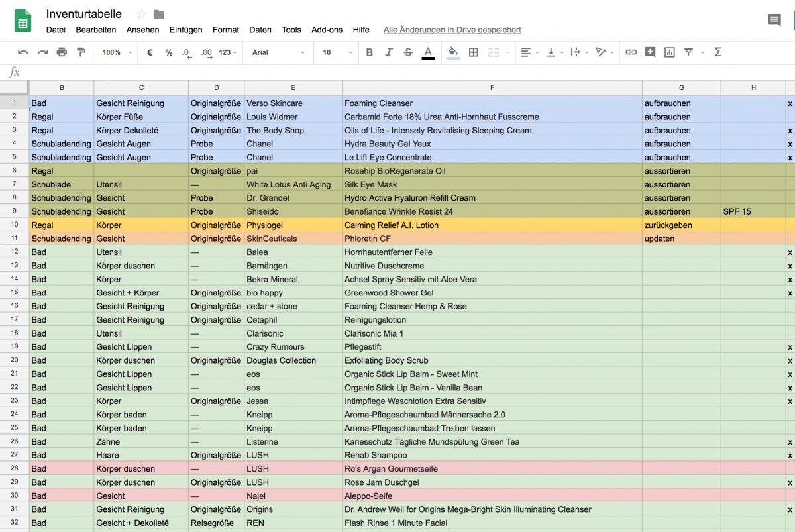Viewport: 795px width, 532px height.
Task: Select column F header
Action: 492,87
